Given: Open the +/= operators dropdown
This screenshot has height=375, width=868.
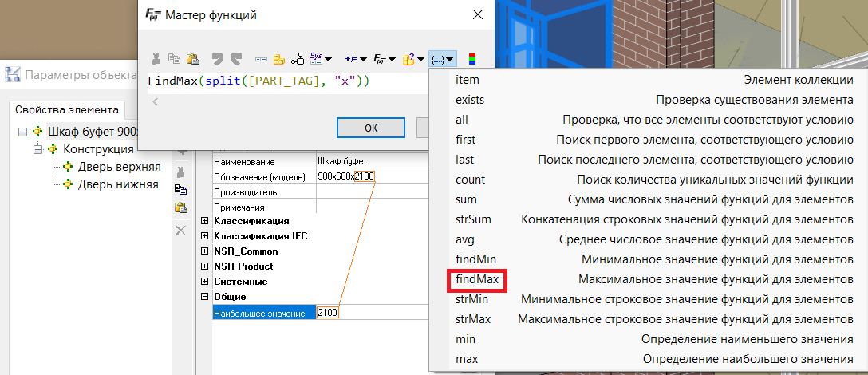Looking at the screenshot, I should point(356,59).
